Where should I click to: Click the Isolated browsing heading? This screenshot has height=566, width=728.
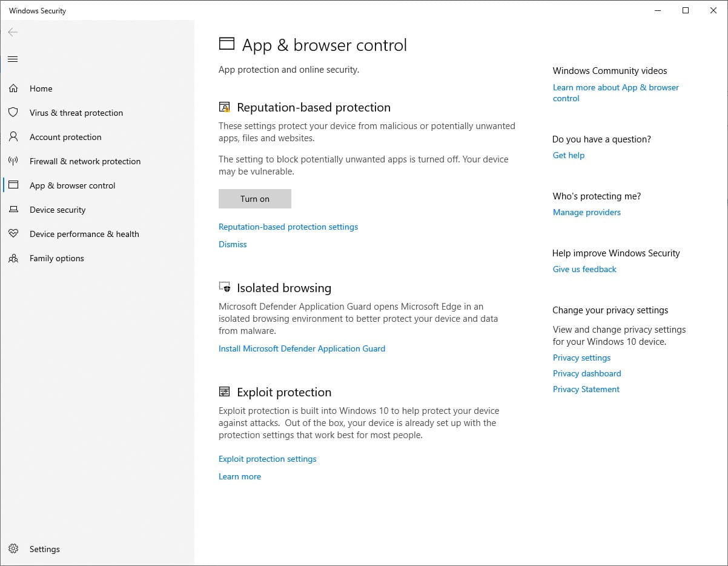point(284,288)
